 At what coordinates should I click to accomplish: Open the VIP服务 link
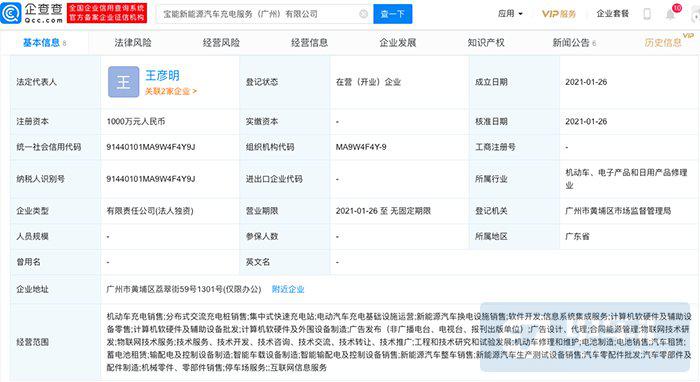(558, 14)
